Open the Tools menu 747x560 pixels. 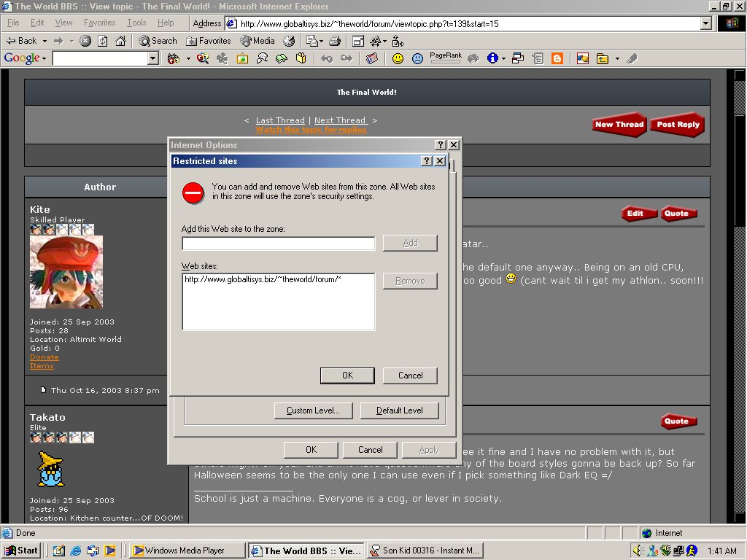[x=136, y=23]
